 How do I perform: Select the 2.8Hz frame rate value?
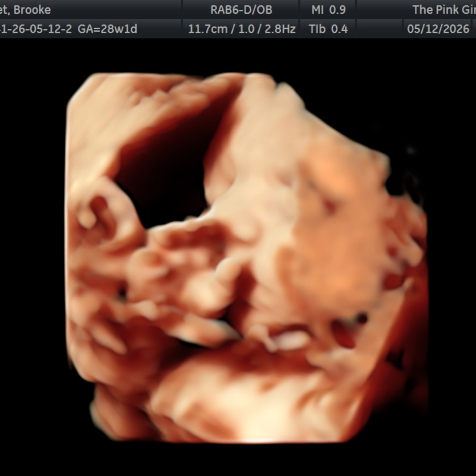(280, 29)
